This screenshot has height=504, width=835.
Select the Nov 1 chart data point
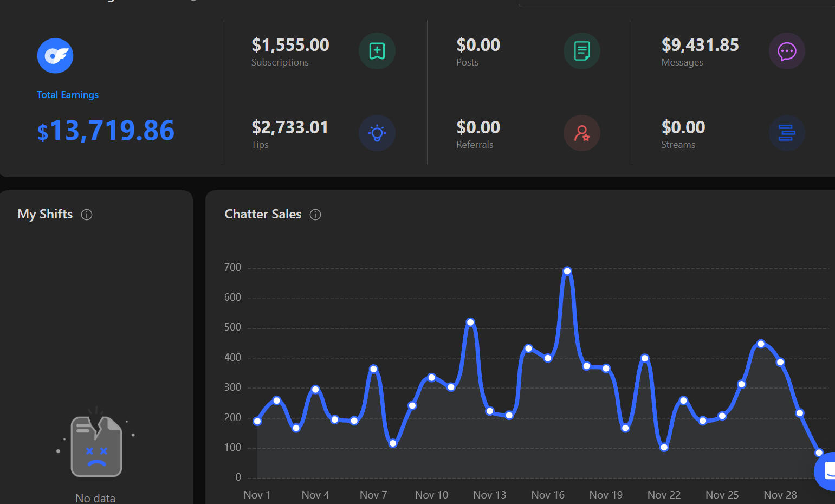pos(257,421)
